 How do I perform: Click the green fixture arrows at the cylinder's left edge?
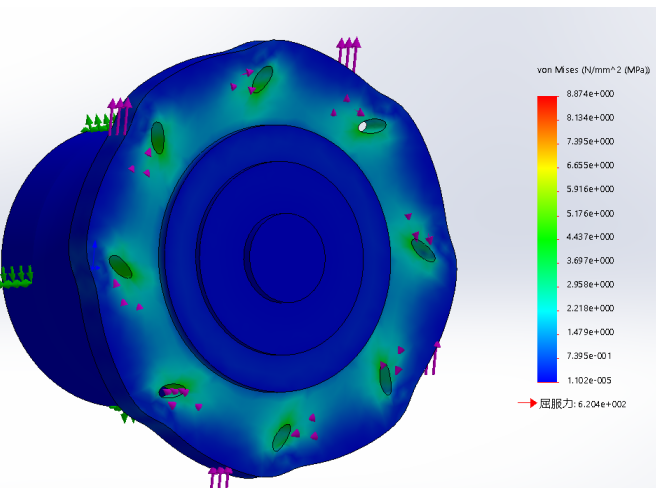[x=16, y=277]
